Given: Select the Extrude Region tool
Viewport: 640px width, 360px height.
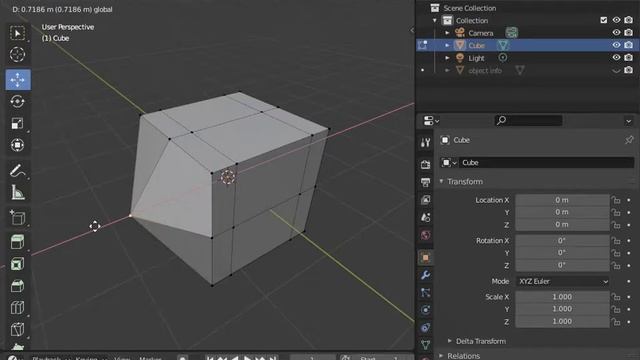Looking at the screenshot, I should coord(17,242).
